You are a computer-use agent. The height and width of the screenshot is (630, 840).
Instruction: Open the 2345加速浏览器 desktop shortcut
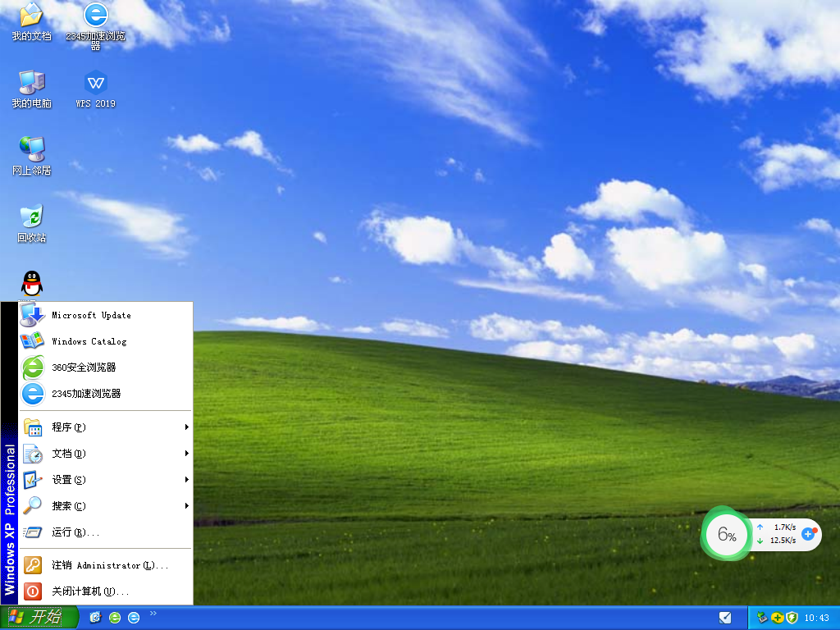(95, 25)
